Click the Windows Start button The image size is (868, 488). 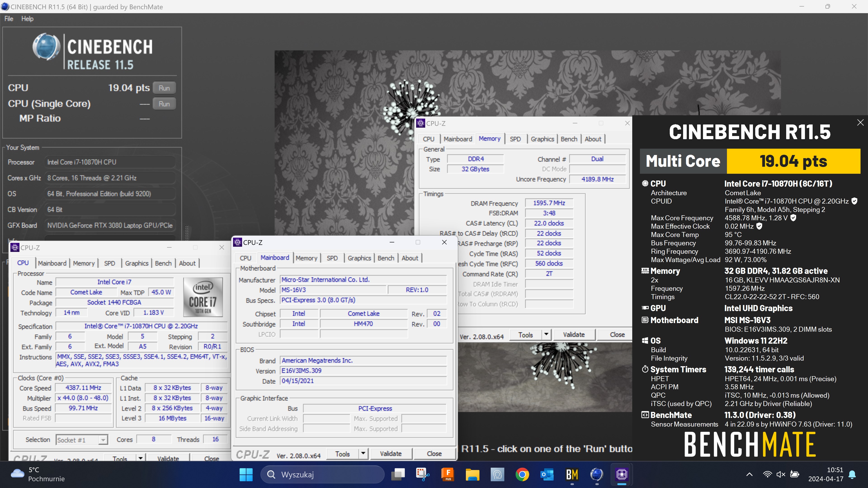(246, 474)
